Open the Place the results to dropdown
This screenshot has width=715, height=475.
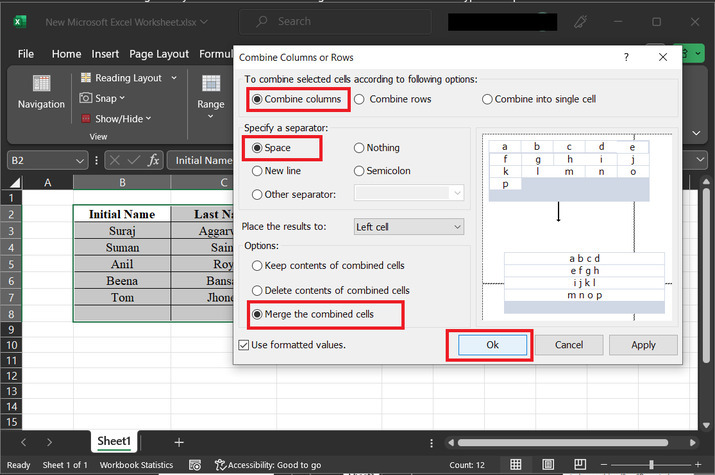409,227
